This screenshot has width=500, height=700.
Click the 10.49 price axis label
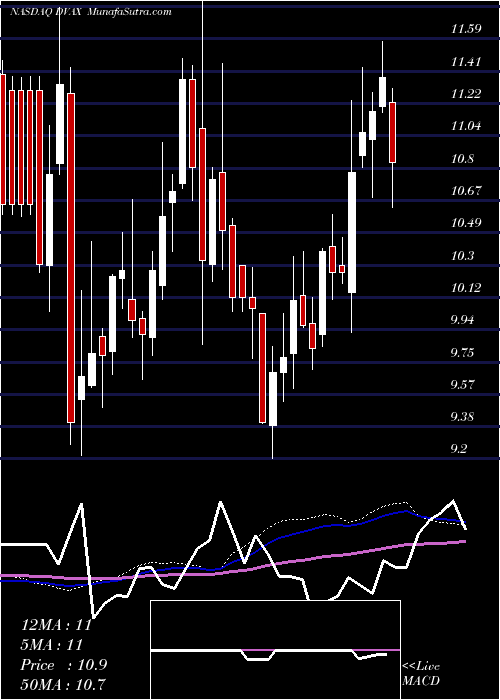tap(466, 223)
